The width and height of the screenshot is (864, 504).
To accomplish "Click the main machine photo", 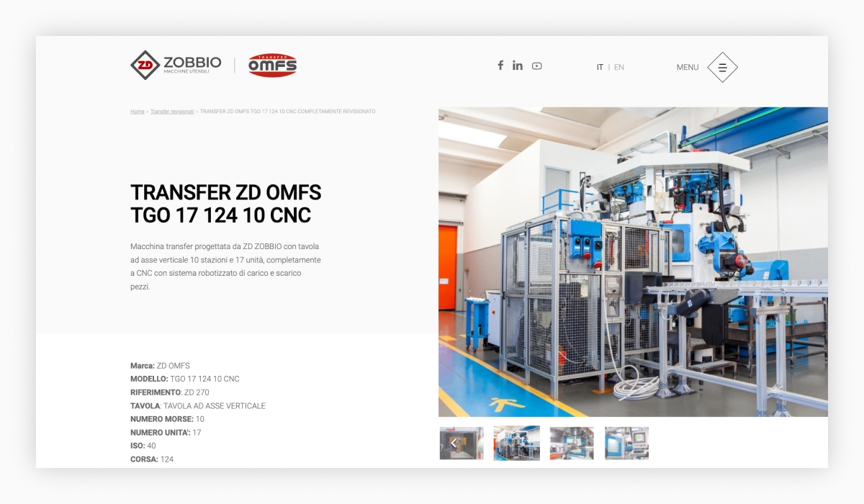I will (x=633, y=262).
